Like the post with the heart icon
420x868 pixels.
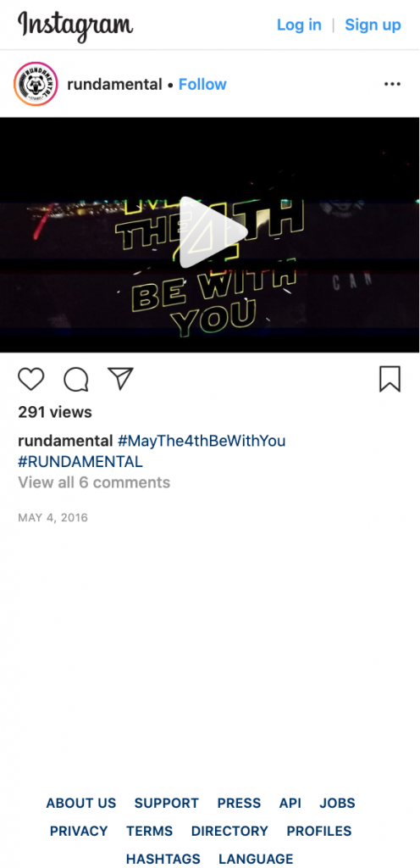point(31,380)
